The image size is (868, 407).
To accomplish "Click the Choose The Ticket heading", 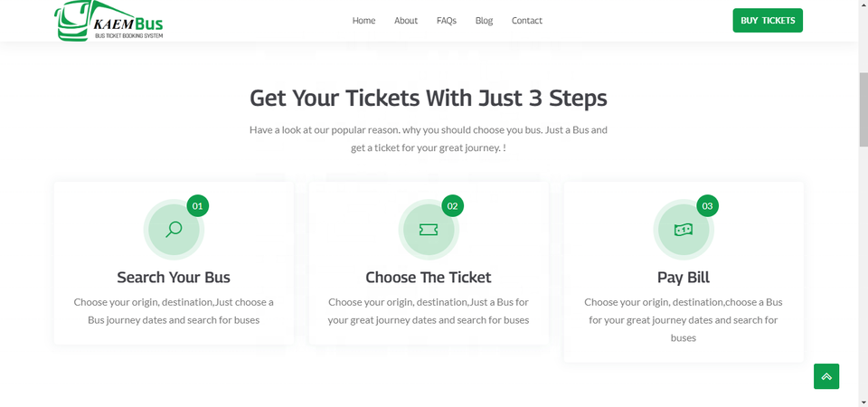I will [x=429, y=277].
